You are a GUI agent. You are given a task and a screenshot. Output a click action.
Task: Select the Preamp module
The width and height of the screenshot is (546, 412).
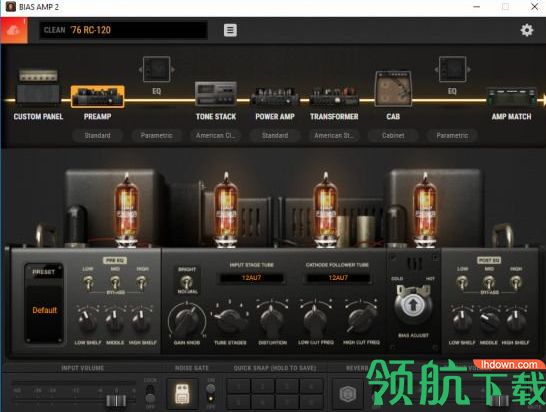coord(97,96)
